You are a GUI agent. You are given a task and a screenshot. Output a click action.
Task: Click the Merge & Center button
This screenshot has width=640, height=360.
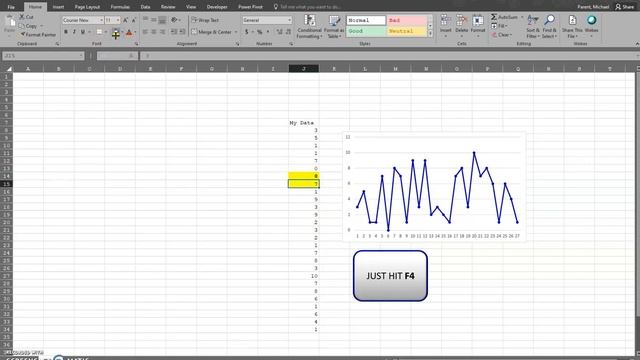tap(212, 32)
